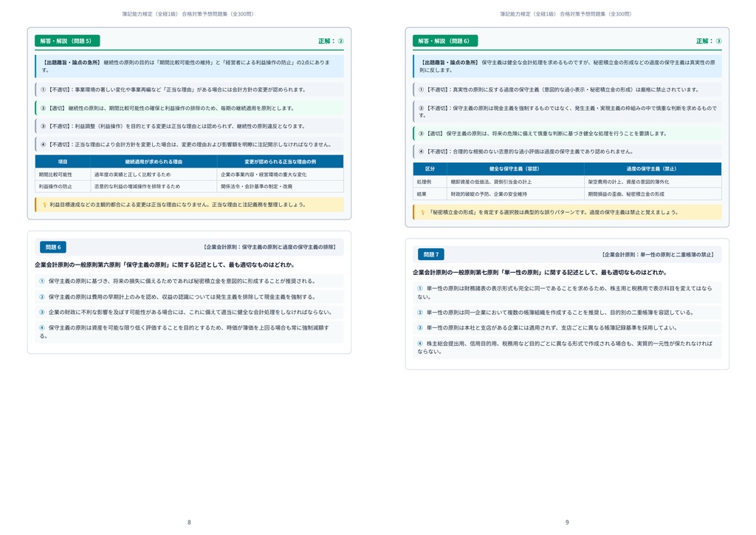Select 問題 6 option ④ about 強制減額
Screen dimensions: 756x535
[x=189, y=332]
